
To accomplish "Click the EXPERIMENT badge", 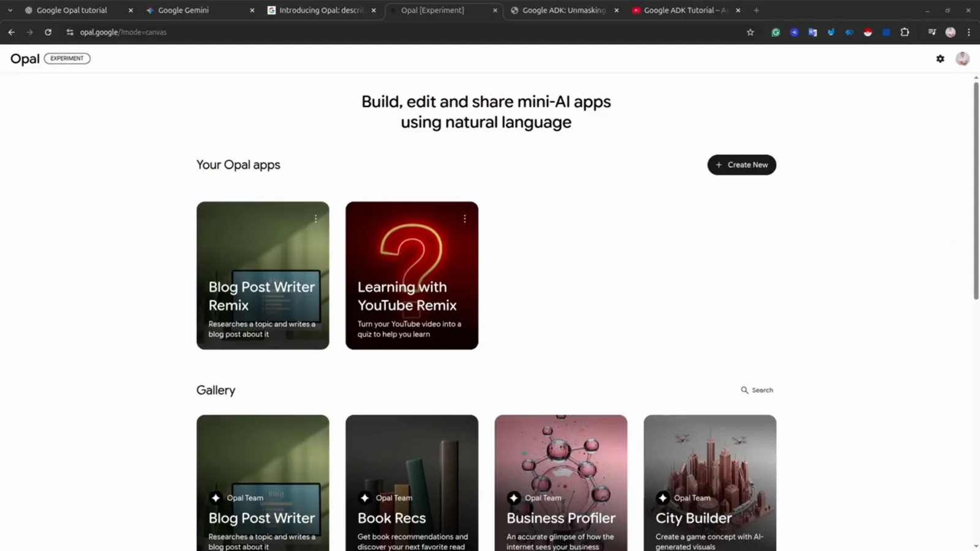I will 67,59.
